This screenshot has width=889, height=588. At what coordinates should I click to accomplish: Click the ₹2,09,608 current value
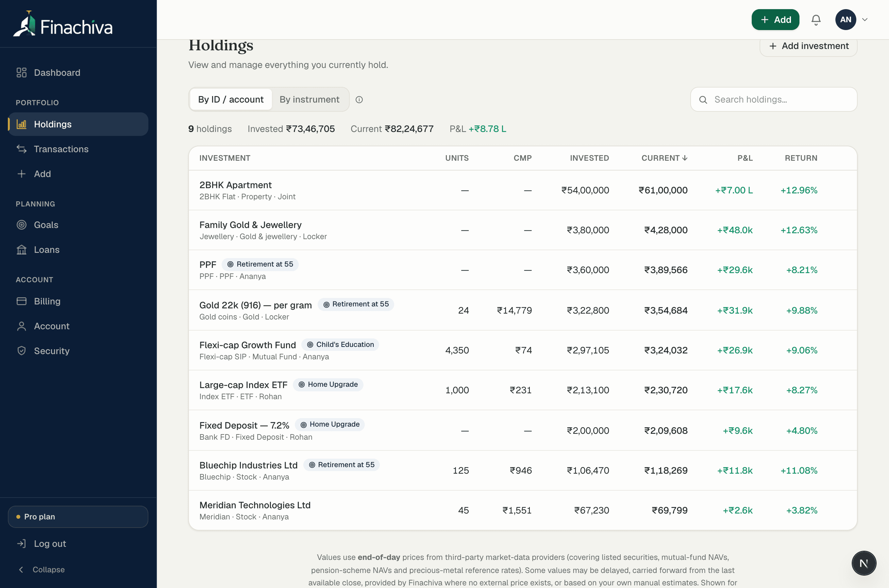(x=665, y=430)
